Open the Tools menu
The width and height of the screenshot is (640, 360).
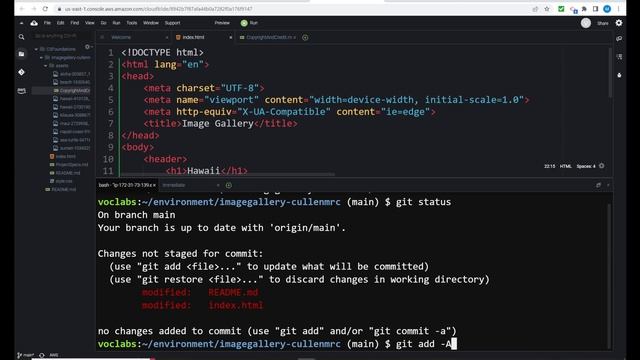point(131,23)
